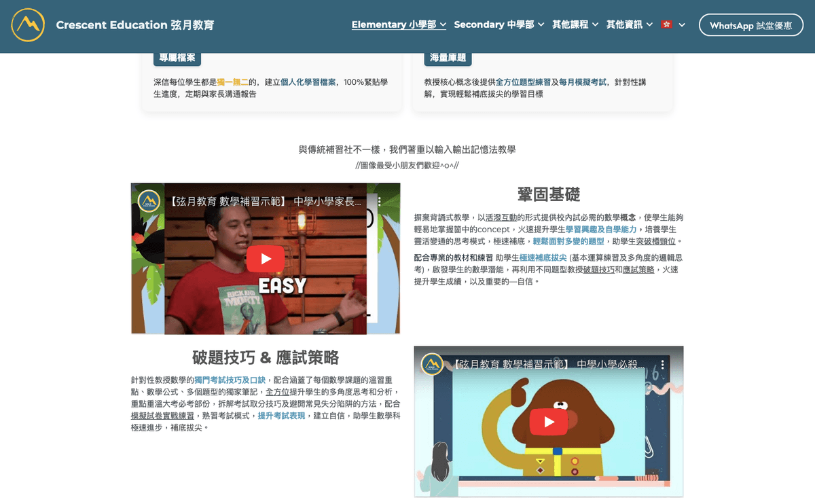Click the underlined text 破題技巧
The image size is (815, 504).
(599, 270)
